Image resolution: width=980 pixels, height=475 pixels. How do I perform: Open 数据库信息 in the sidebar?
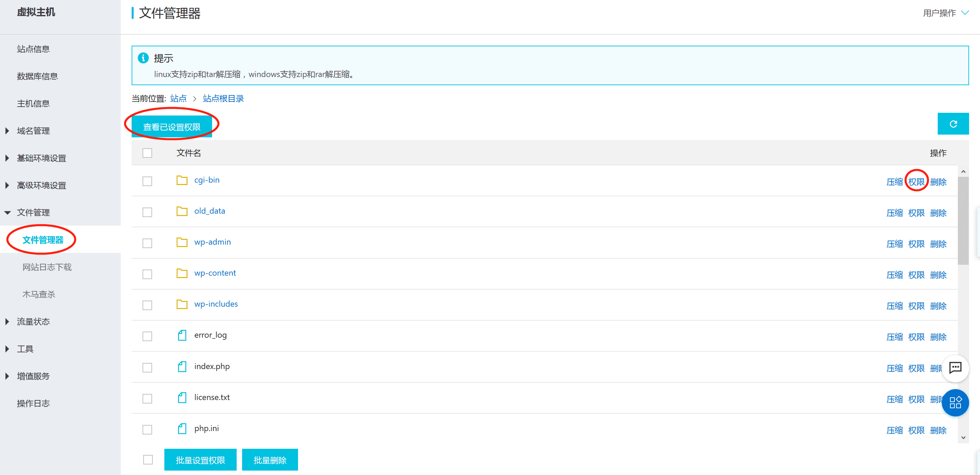click(37, 76)
